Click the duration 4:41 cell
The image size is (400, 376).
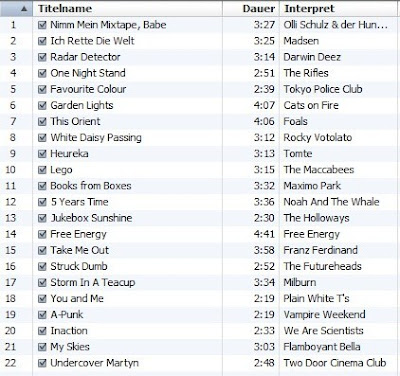pos(251,234)
